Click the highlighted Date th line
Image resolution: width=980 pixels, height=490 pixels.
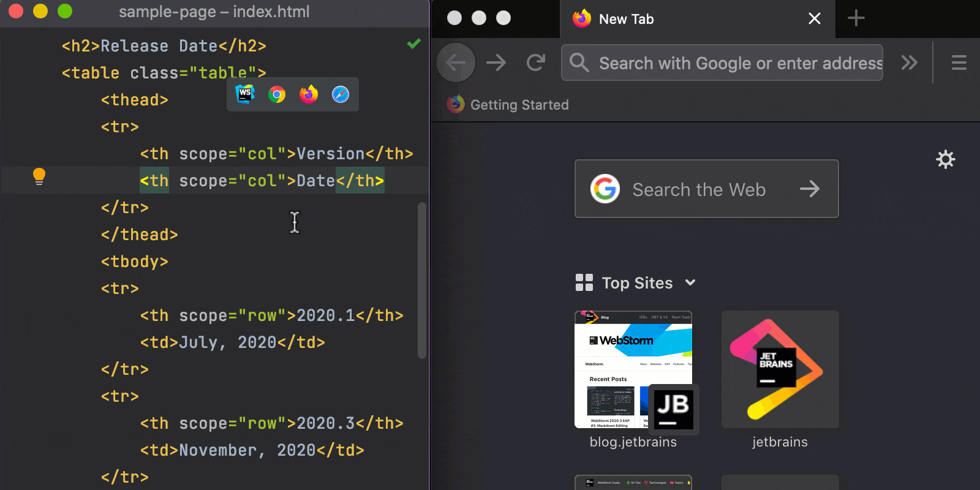[x=262, y=181]
